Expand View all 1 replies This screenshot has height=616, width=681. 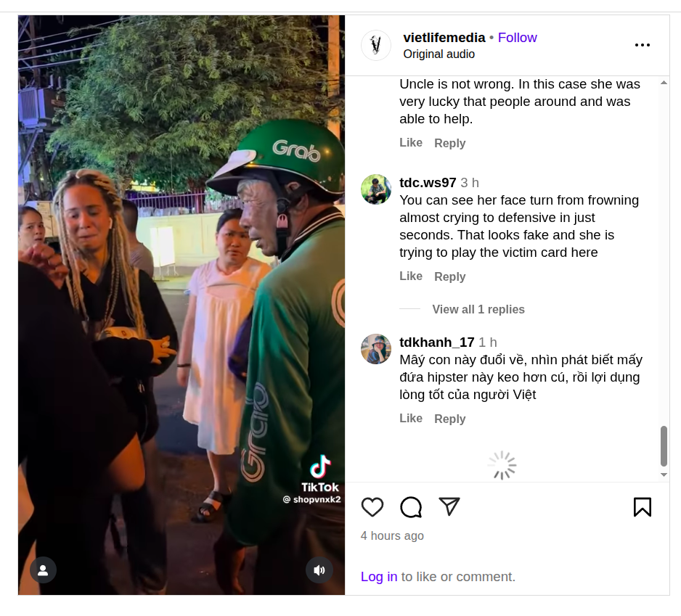click(478, 309)
